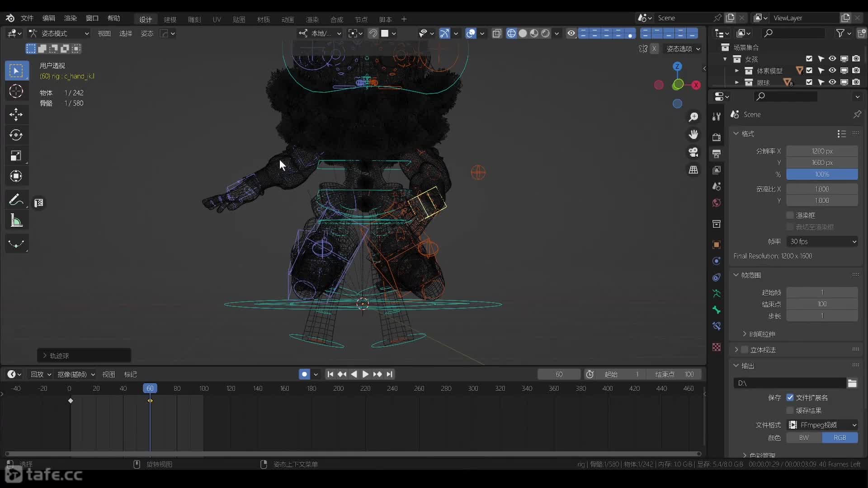Toggle the 文件扩展名 checkbox
The image size is (868, 488).
pyautogui.click(x=790, y=398)
